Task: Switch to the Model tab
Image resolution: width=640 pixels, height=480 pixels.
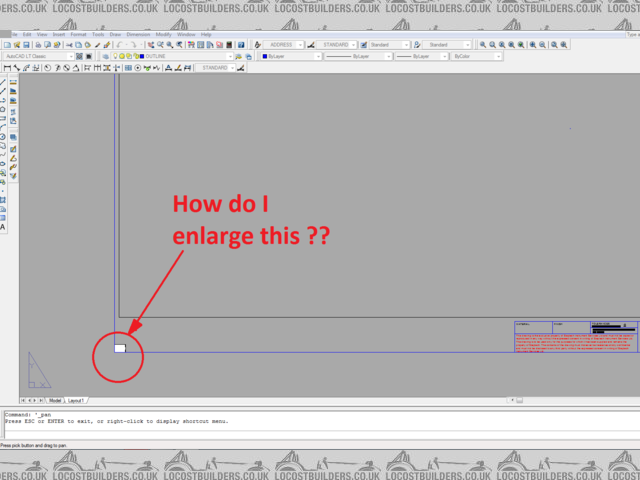Action: point(55,400)
